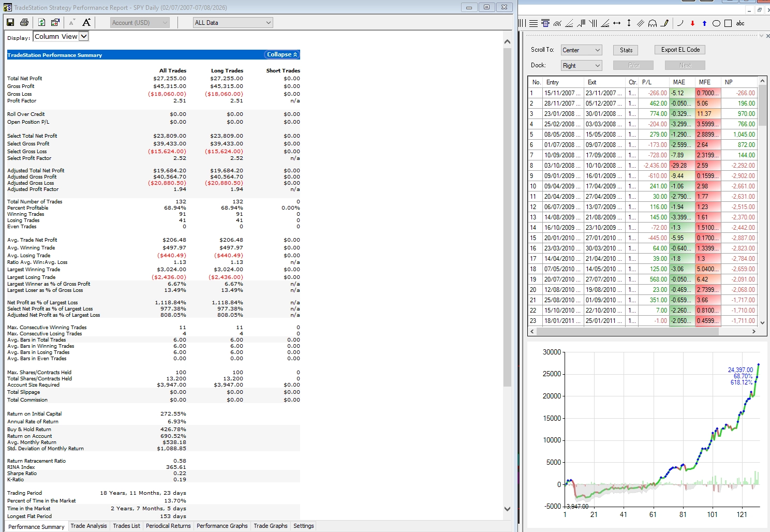Select the rectangle drawing tool
Viewport: 770px width, 532px height.
728,23
